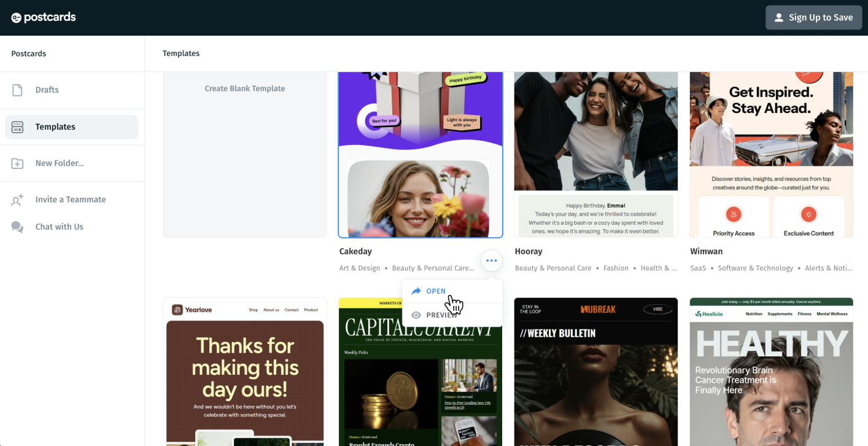Image resolution: width=868 pixels, height=446 pixels.
Task: Open the Cakeday three-dots options menu
Action: tap(491, 260)
